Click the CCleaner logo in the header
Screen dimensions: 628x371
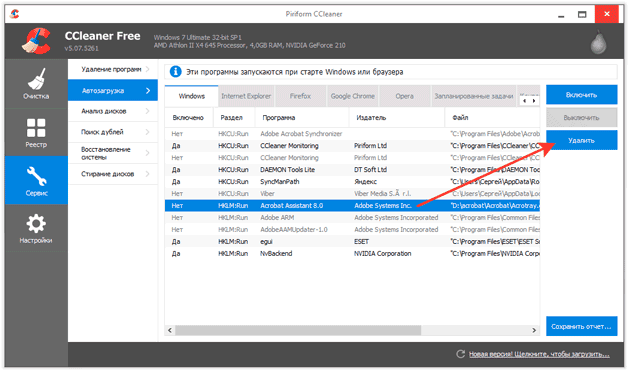(x=36, y=40)
